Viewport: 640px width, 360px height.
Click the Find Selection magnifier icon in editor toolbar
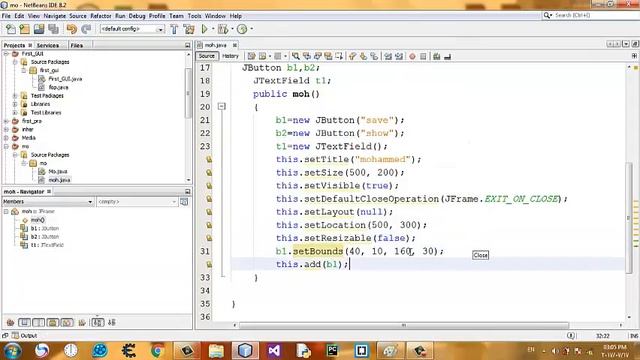coord(295,56)
